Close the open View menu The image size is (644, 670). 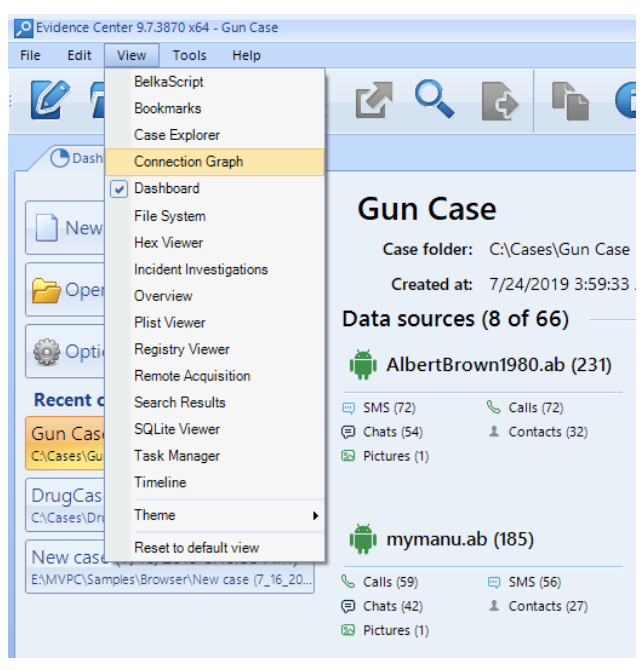(132, 56)
